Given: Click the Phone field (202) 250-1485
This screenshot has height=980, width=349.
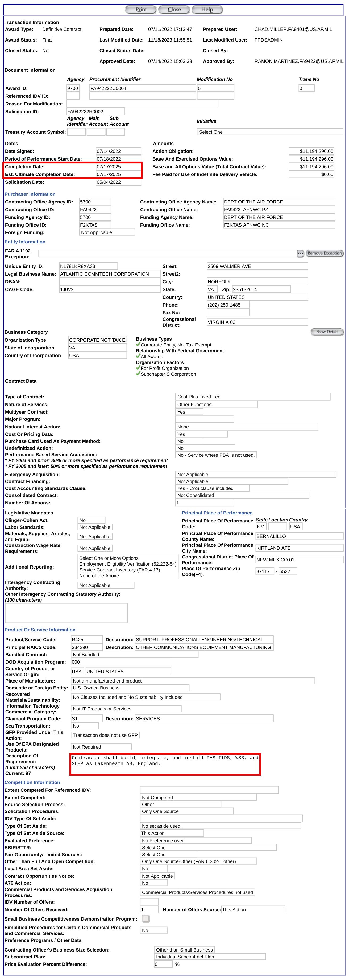Looking at the screenshot, I should 228,305.
